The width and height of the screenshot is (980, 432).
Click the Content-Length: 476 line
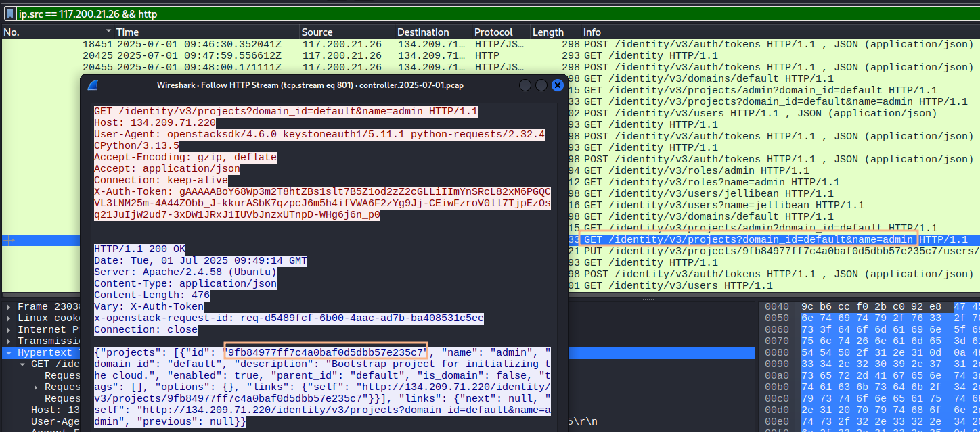pos(152,295)
